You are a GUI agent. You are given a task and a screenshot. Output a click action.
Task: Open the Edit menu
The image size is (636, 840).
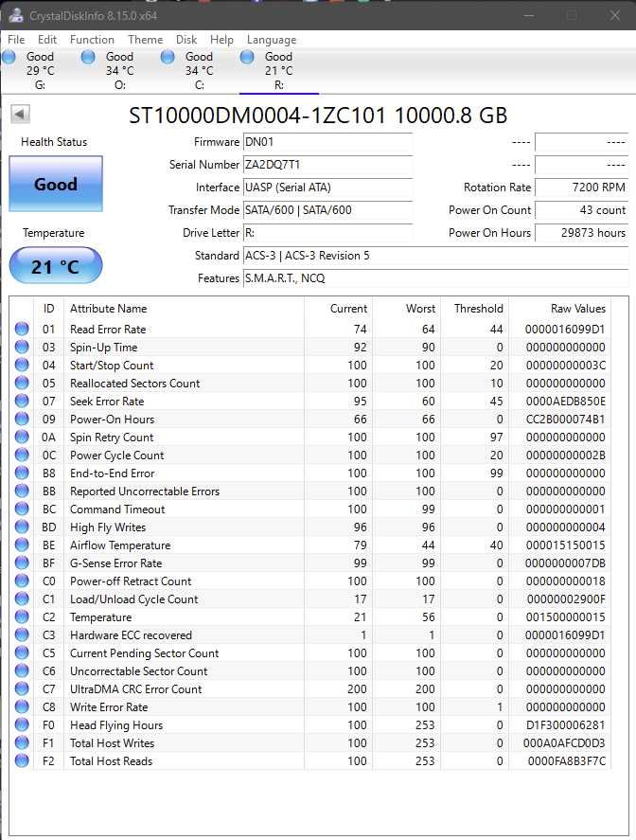[47, 40]
